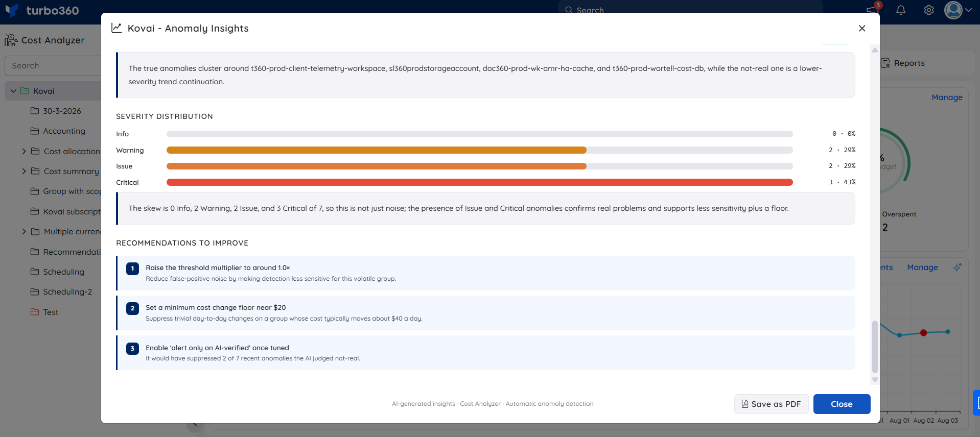Screen dimensions: 980x437
Task: Click the Multiple currency folder icon
Action: [x=35, y=231]
